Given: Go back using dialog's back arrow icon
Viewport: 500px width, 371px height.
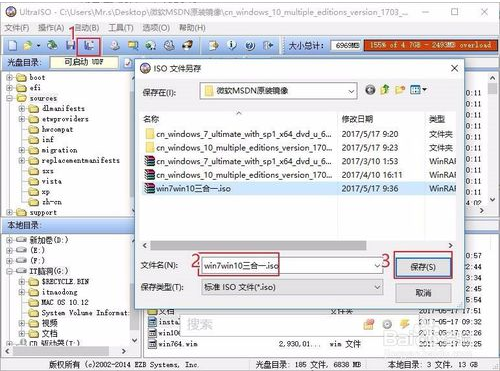Looking at the screenshot, I should point(370,90).
